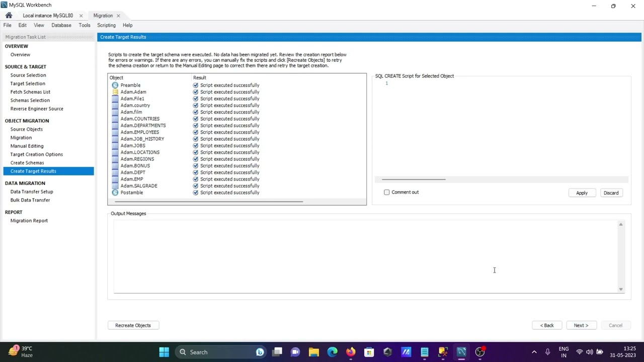Click the Adam.country table icon
The image size is (644, 362).
click(115, 106)
